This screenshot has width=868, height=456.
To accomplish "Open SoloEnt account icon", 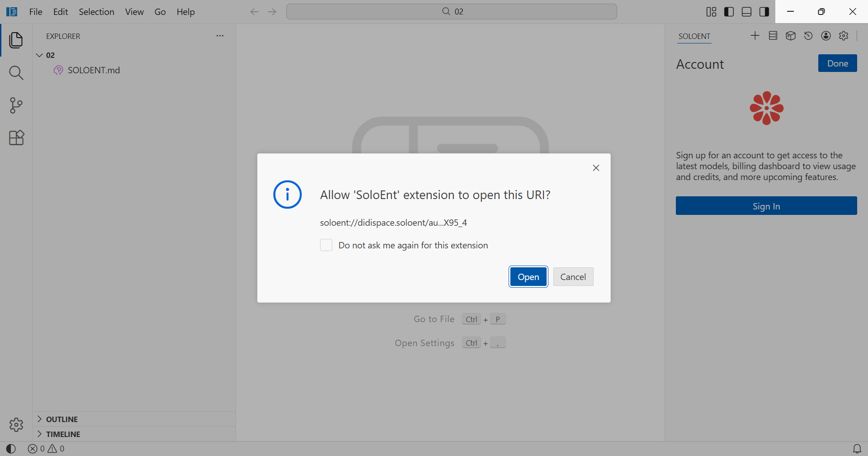I will pyautogui.click(x=826, y=36).
